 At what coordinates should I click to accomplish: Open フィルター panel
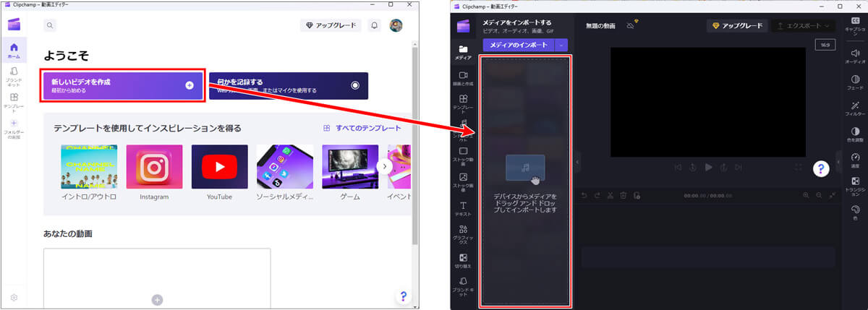(856, 108)
